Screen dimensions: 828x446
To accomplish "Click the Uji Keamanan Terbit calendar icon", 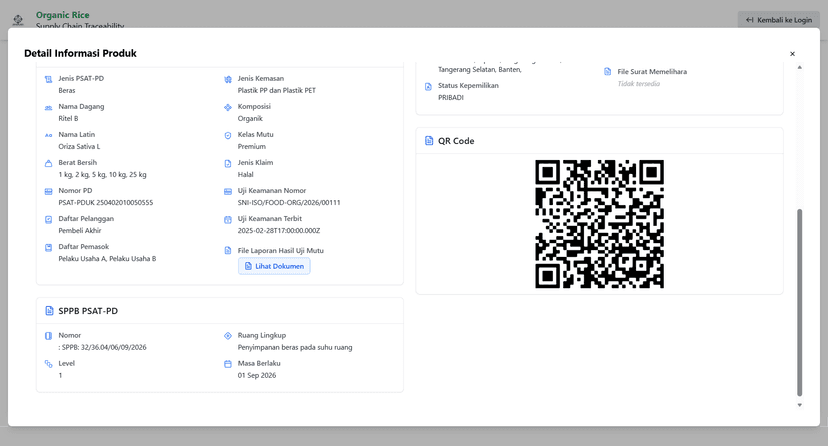I will point(228,219).
